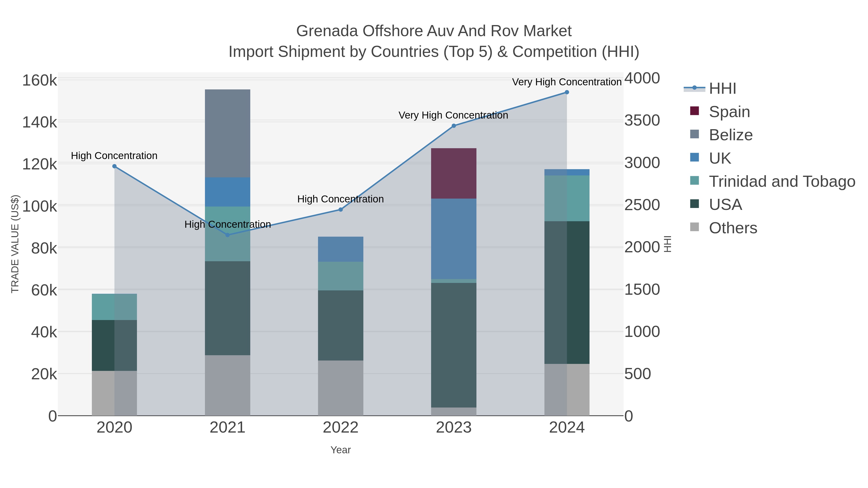Click the Belize slate color swatch
This screenshot has height=488, width=868.
(x=694, y=134)
